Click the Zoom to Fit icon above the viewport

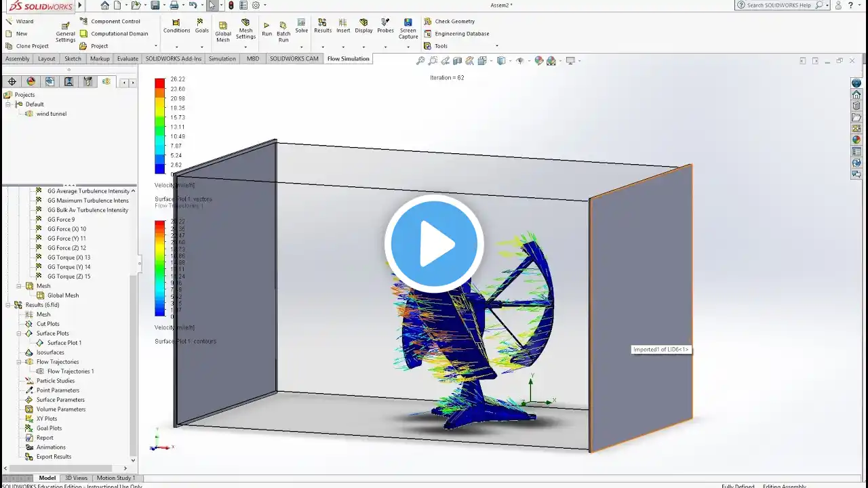(x=420, y=61)
